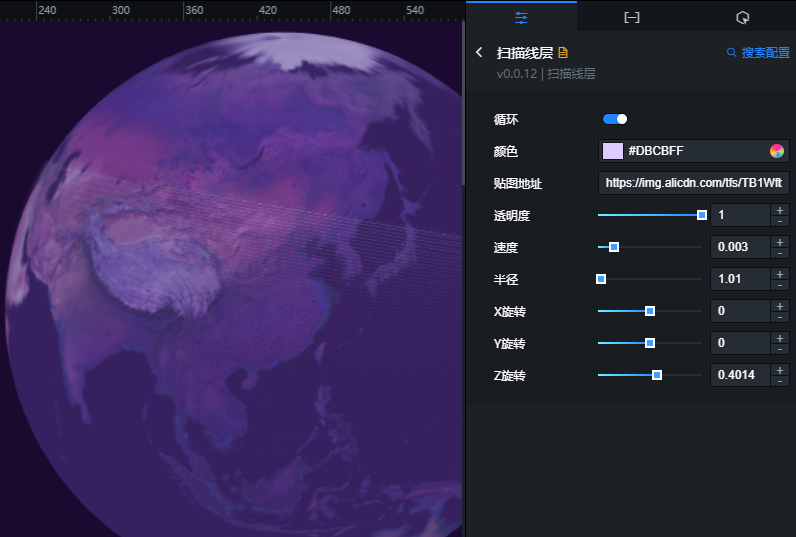Click the 透明度 slider handle
Viewport: 796px width, 537px height.
pos(702,215)
